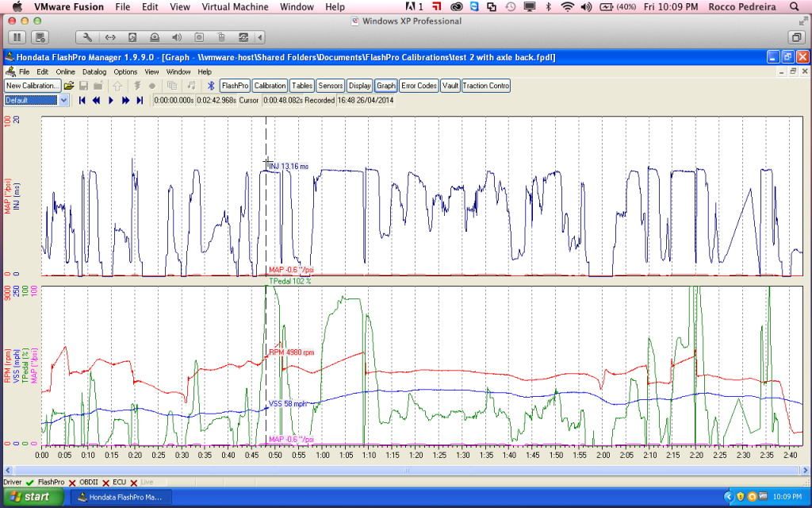Open the Error Codes window button
This screenshot has height=508, width=812.
click(419, 86)
